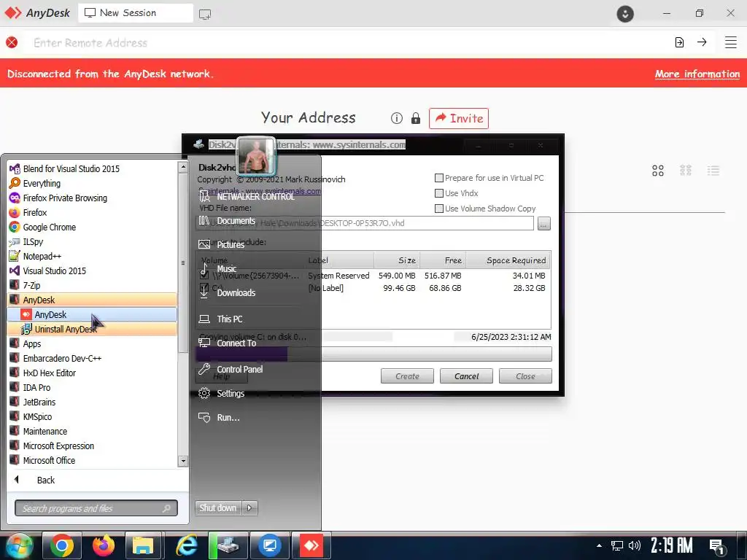This screenshot has height=560, width=747.
Task: Open the file transfer icon in the address bar
Action: point(679,42)
